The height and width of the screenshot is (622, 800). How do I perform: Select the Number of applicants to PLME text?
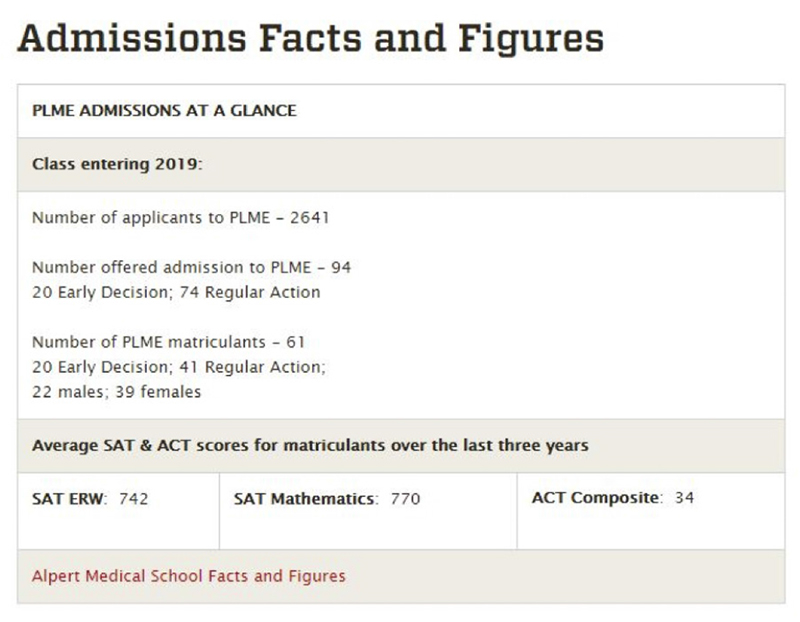pyautogui.click(x=151, y=218)
